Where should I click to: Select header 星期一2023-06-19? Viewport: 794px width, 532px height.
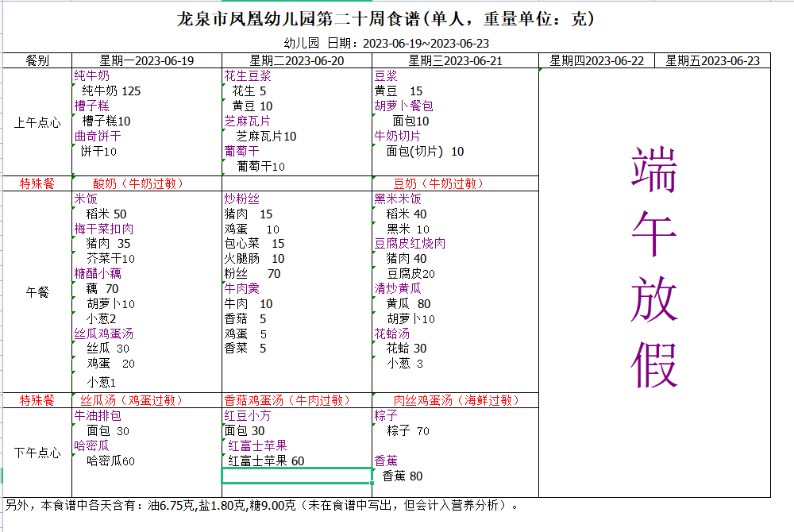[147, 60]
